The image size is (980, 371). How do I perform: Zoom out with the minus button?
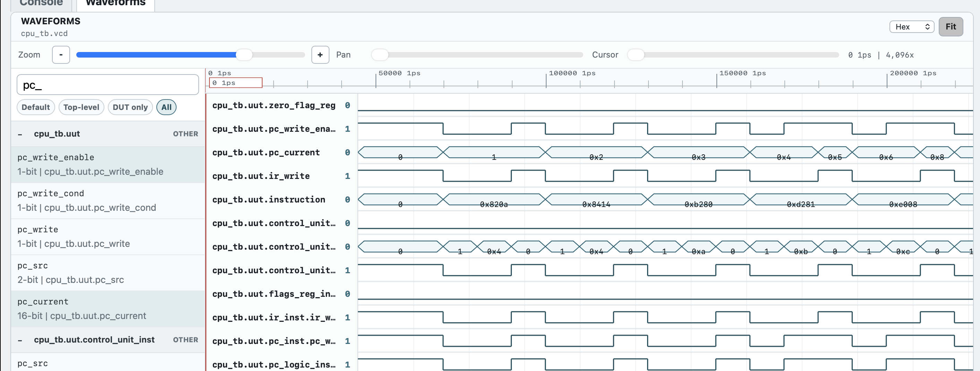pos(61,55)
